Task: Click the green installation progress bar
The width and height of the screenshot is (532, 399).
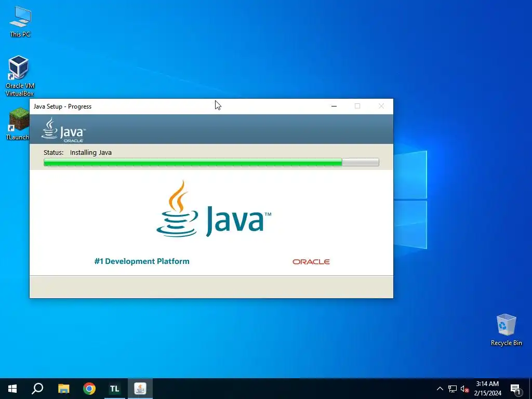Action: click(211, 162)
